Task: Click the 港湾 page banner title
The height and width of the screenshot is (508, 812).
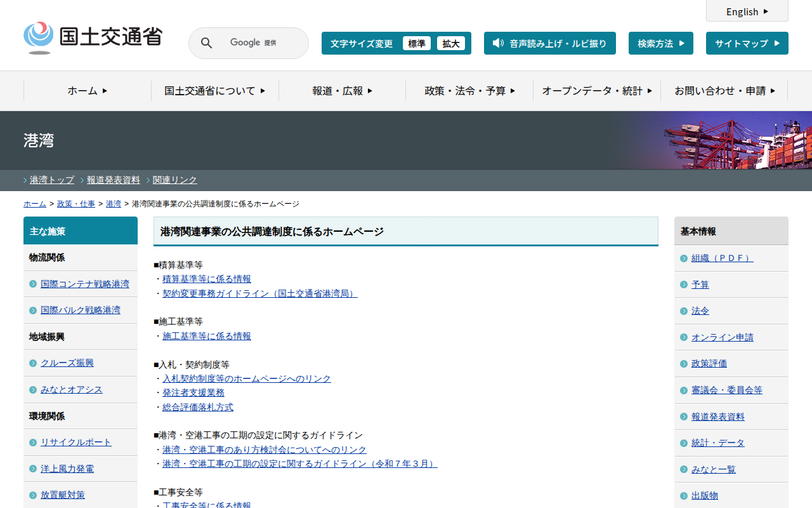Action: [x=39, y=140]
